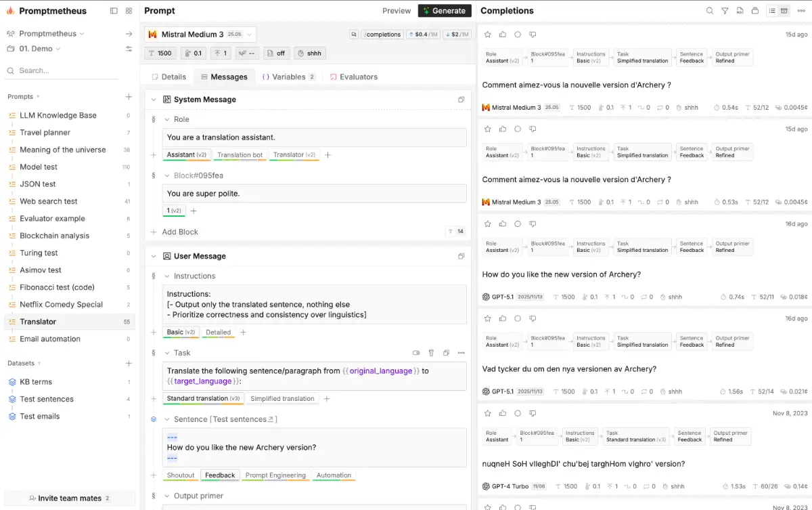Switch completions to list view
812x510 pixels.
click(x=772, y=11)
